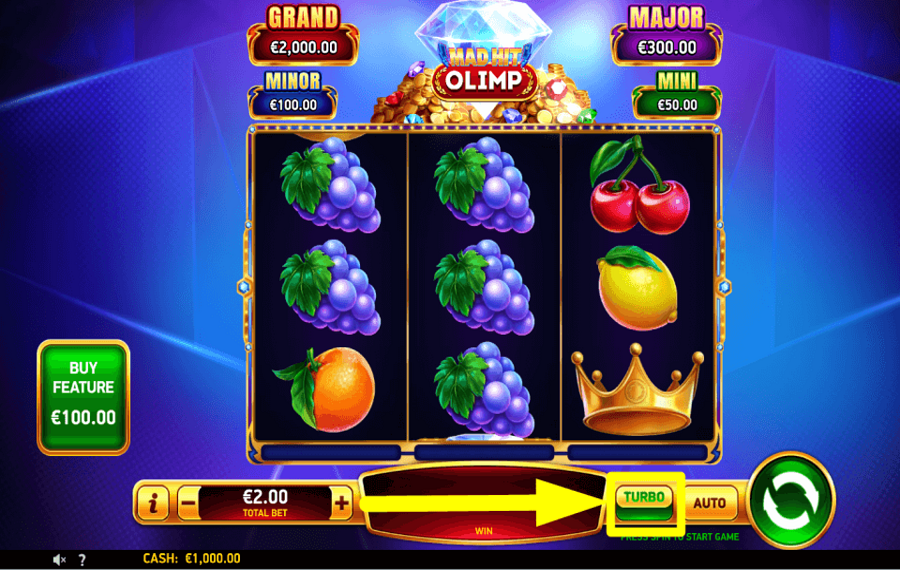Open the game info paytable icon

point(153,503)
